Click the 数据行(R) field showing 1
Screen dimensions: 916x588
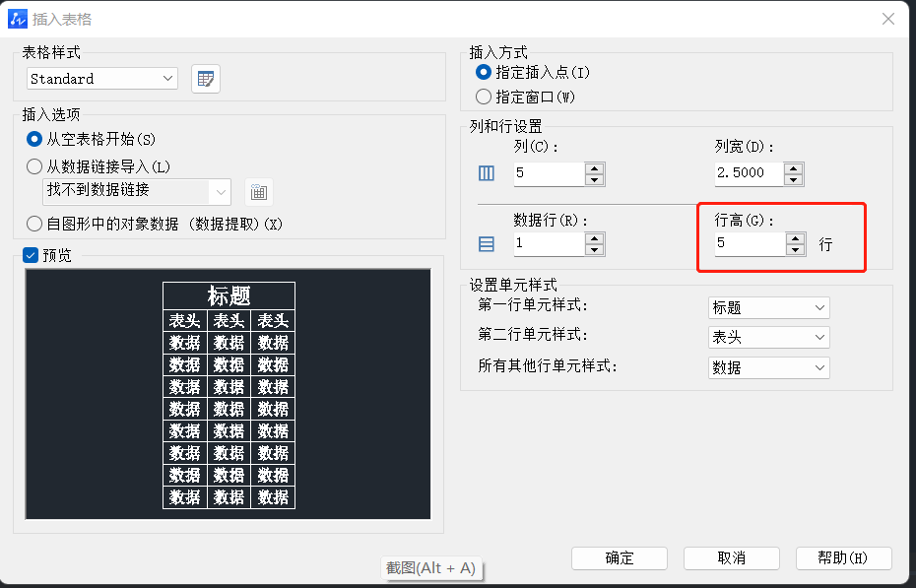[550, 244]
